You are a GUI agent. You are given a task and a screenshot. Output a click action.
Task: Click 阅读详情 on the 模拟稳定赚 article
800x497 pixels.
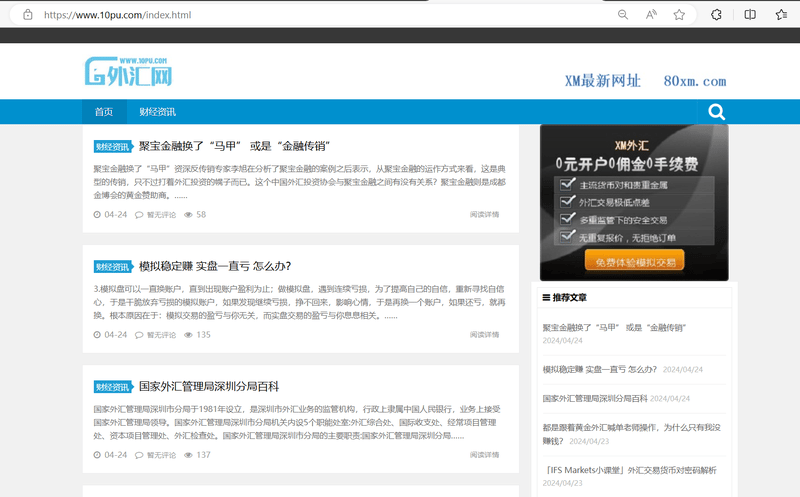pos(484,335)
